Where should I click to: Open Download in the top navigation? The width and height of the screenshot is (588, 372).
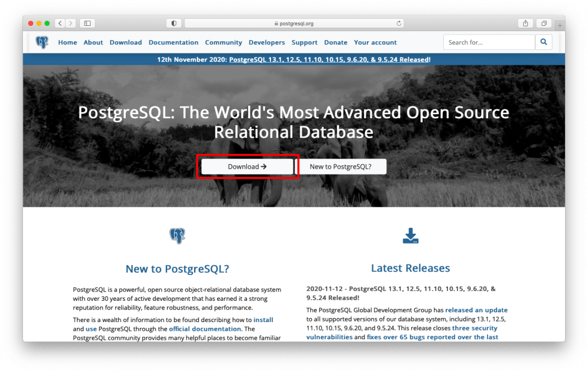pos(126,42)
